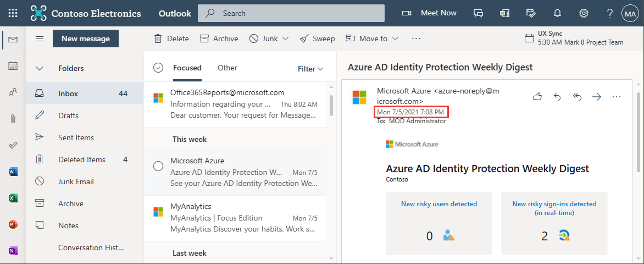Open the Filter dropdown
This screenshot has height=264, width=644.
point(310,69)
